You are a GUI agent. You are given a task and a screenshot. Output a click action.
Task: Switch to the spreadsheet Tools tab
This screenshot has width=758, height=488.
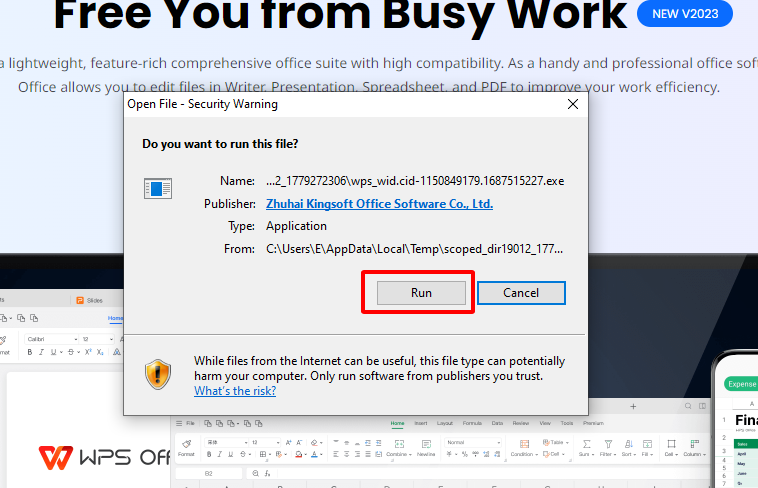[567, 423]
